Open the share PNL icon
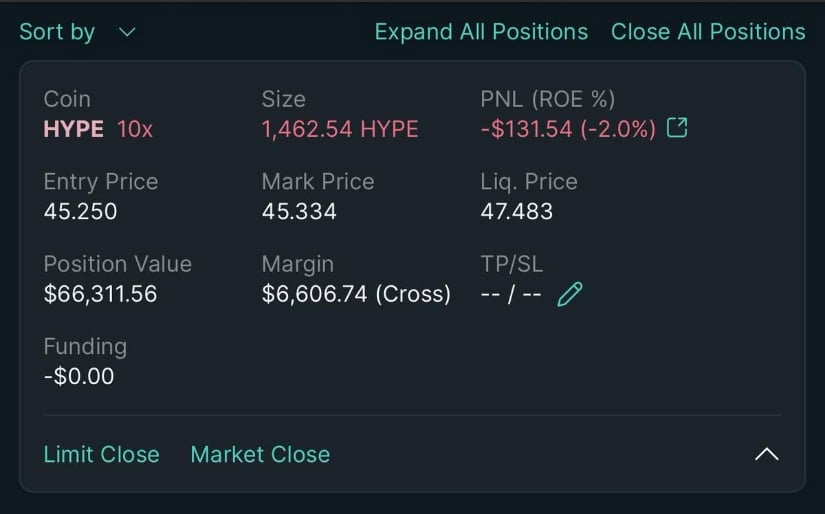 click(677, 128)
